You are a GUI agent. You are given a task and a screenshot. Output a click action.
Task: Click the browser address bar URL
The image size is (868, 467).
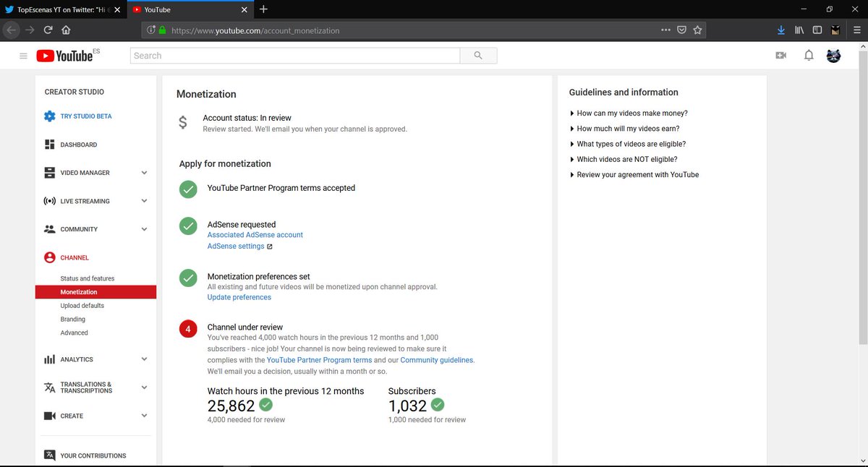coord(255,30)
